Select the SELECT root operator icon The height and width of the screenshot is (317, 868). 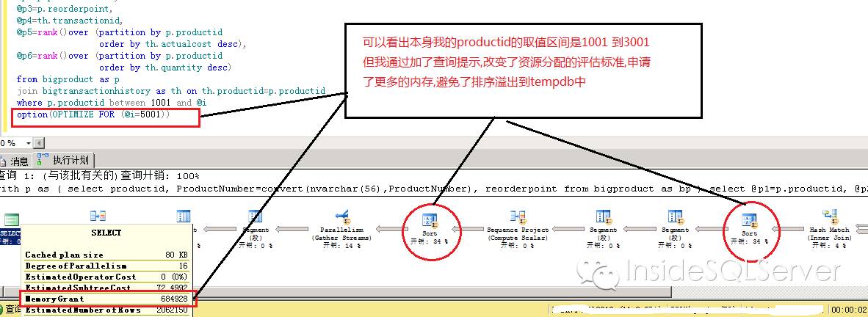pyautogui.click(x=12, y=220)
